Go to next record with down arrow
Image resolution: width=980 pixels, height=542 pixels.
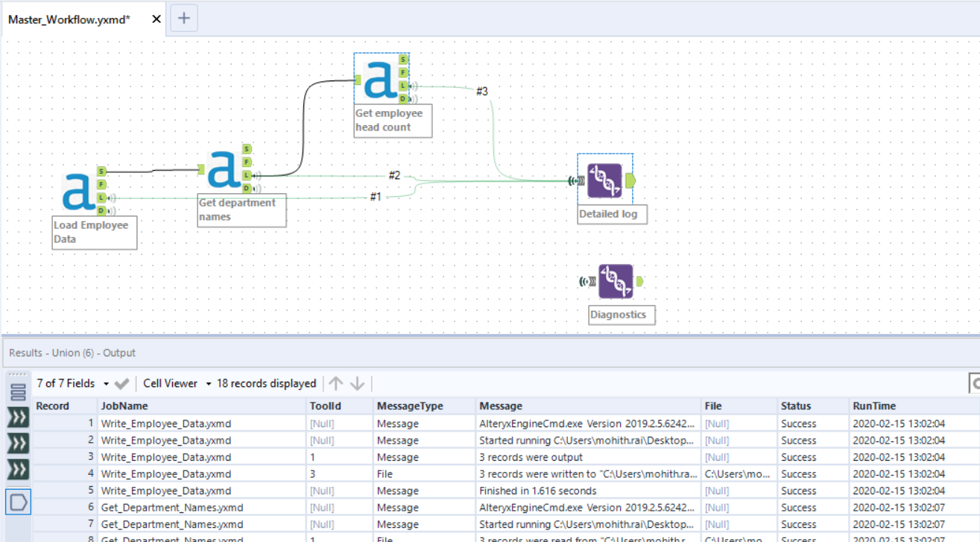point(358,383)
